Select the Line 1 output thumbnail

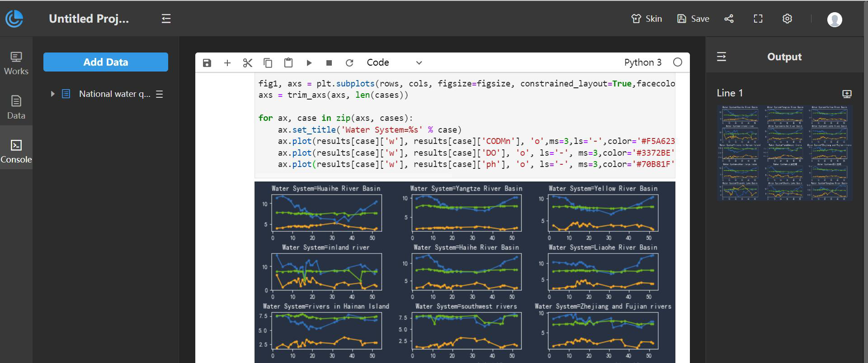[x=784, y=153]
